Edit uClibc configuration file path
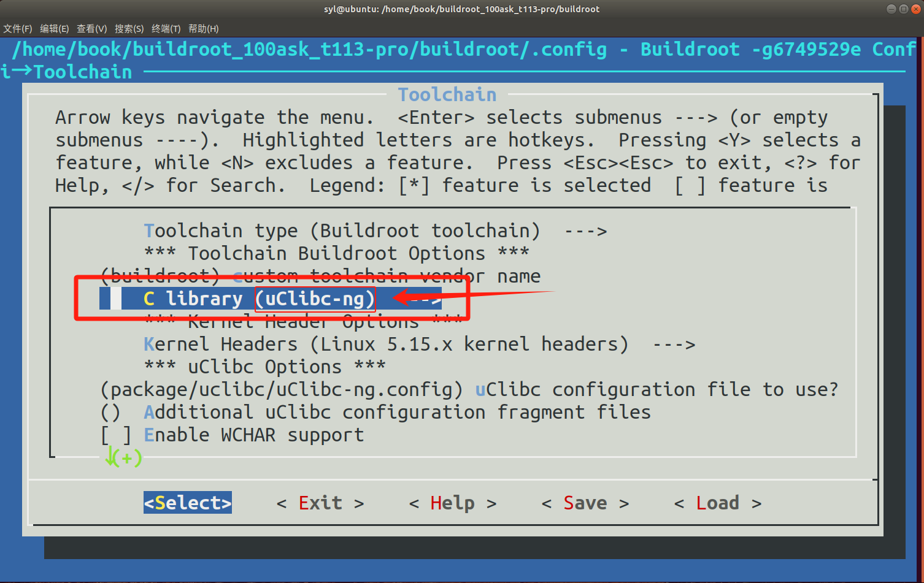Viewport: 924px width, 583px height. [x=468, y=390]
